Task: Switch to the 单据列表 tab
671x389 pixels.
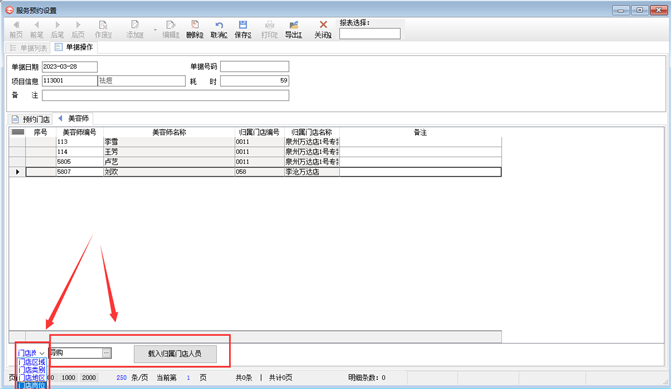Action: (x=28, y=48)
